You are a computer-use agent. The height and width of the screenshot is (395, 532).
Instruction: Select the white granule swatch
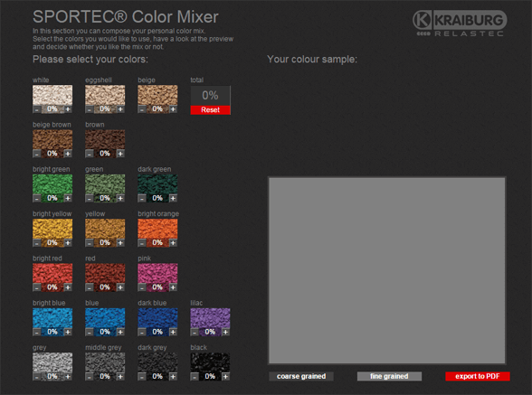52,95
